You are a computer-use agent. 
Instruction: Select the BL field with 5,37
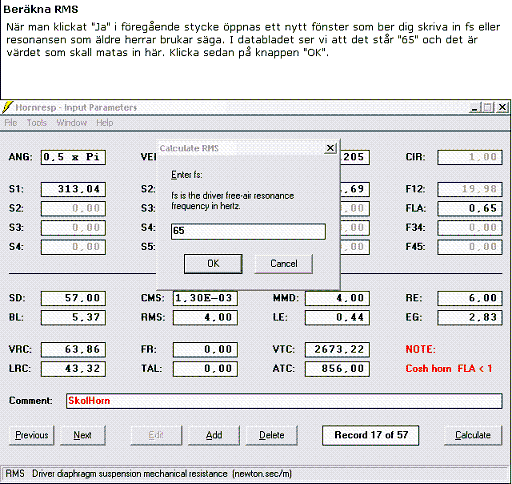click(x=73, y=317)
